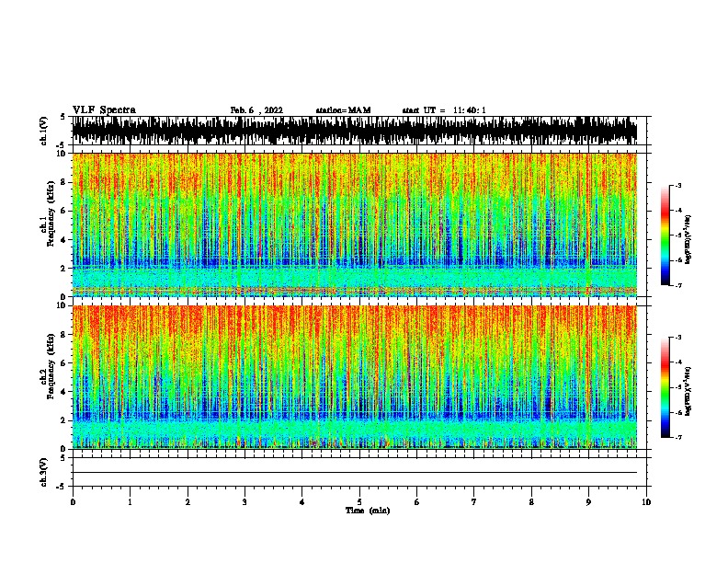This screenshot has height=563, width=728.
Task: Click time axis tick label "8"
Action: coord(531,502)
